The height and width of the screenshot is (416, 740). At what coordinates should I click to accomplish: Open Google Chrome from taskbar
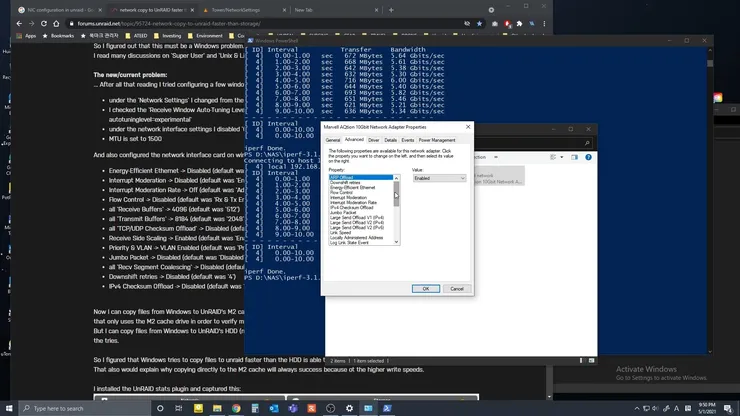click(236, 408)
